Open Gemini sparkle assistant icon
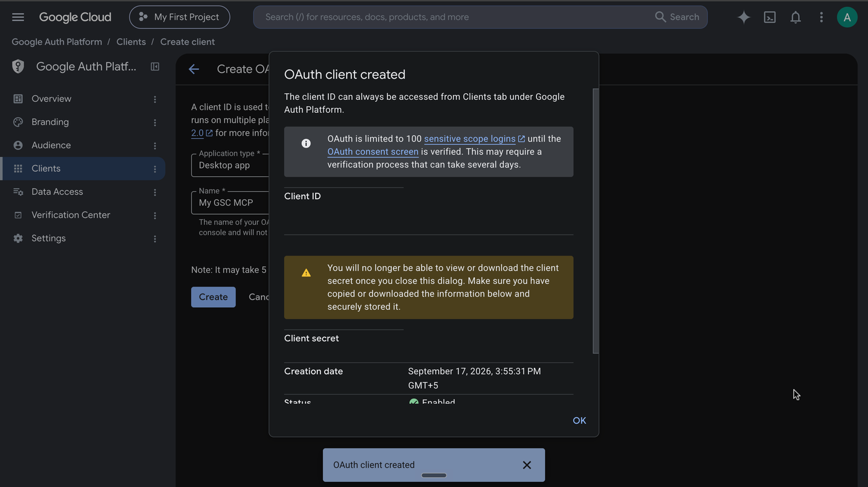This screenshot has width=868, height=487. tap(743, 17)
